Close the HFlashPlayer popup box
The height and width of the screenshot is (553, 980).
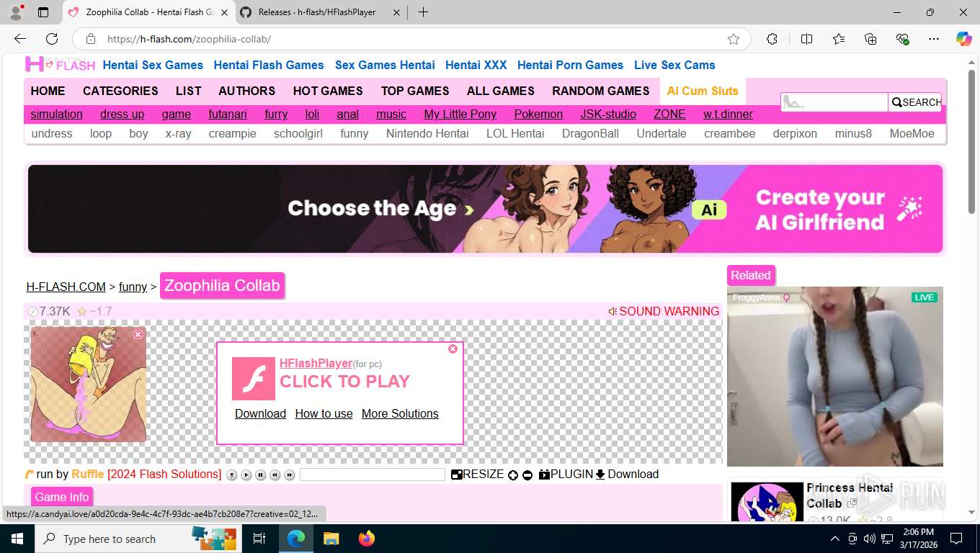point(453,349)
